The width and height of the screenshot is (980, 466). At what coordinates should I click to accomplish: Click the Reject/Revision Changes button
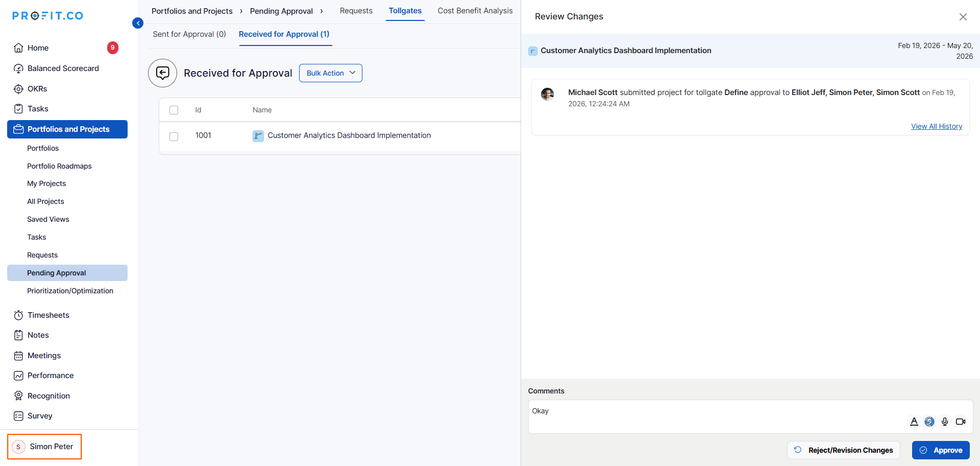843,450
